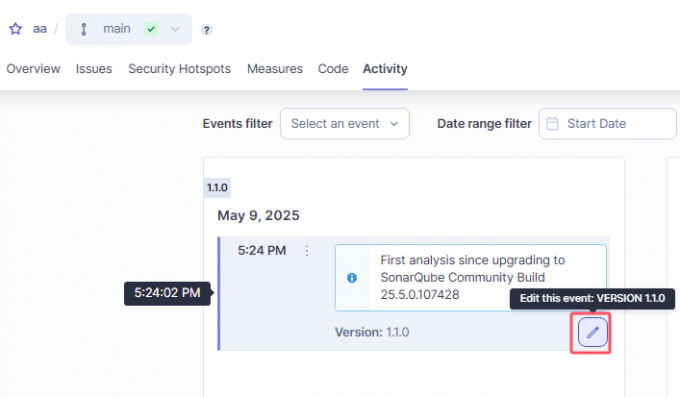Select the Measures tab
Screen dimensions: 680x397
(275, 69)
